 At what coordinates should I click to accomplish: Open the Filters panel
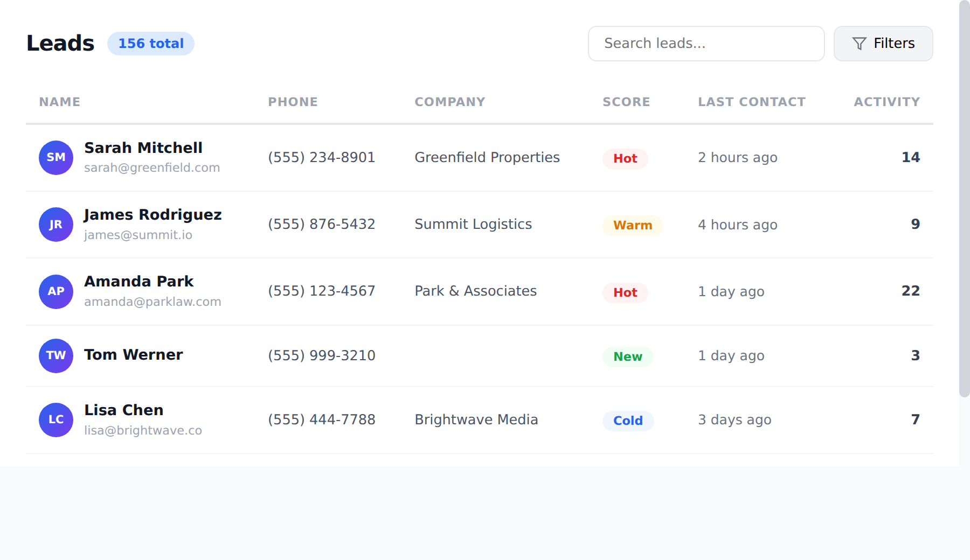click(883, 43)
